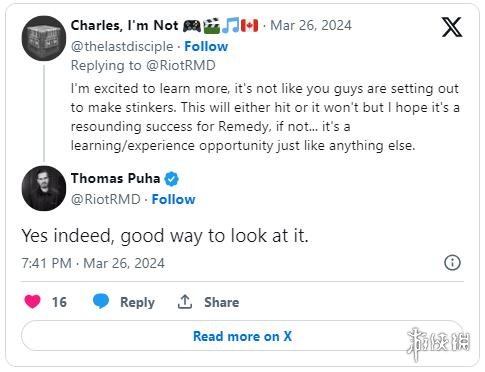Click Read more on X button
Screen dimensions: 485x372
click(x=242, y=336)
